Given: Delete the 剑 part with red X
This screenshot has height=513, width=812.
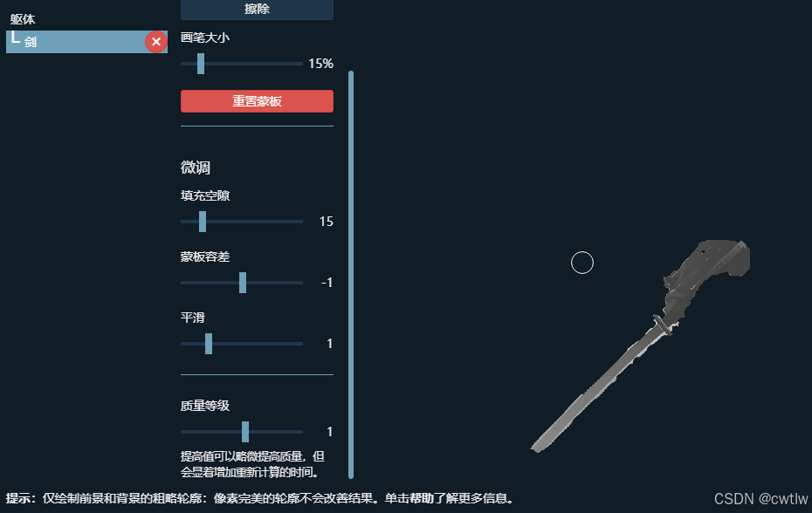Looking at the screenshot, I should 156,42.
